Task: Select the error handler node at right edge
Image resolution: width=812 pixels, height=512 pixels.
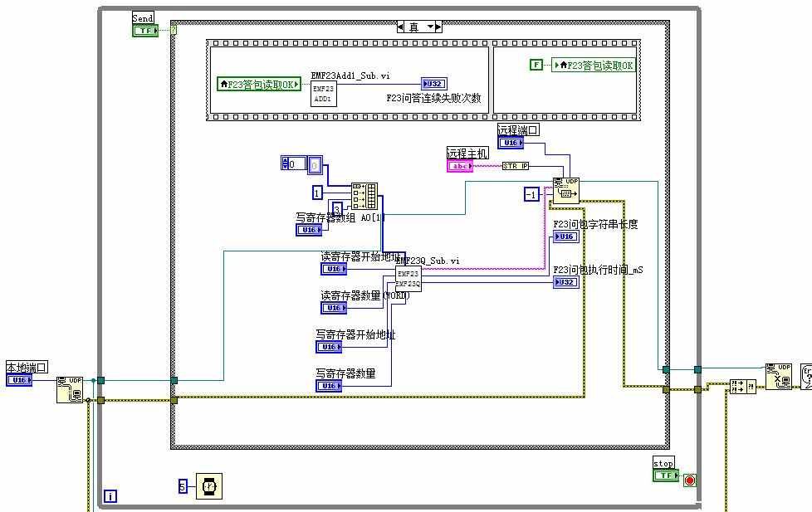Action: click(807, 377)
